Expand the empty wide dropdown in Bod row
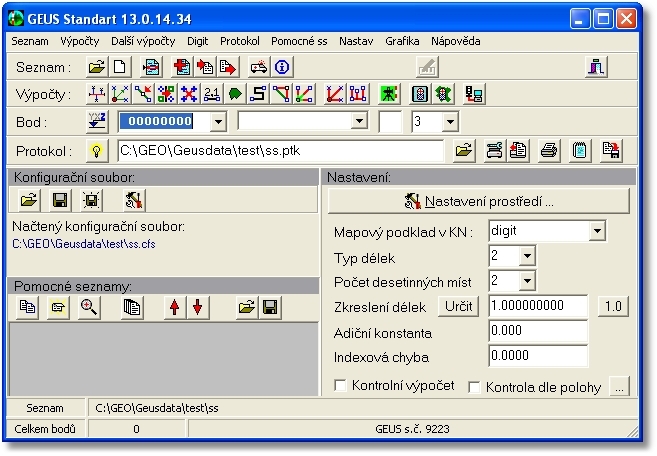 359,121
